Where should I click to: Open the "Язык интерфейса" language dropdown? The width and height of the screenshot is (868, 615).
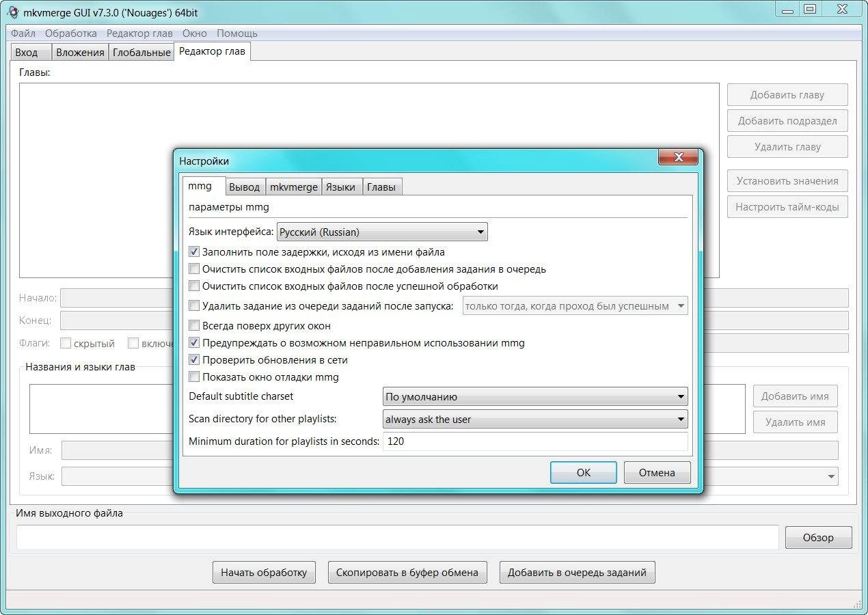(382, 232)
